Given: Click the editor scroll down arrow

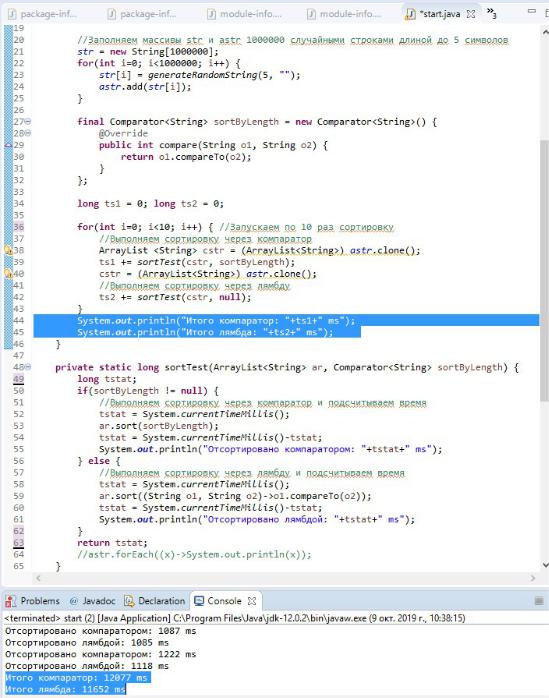Looking at the screenshot, I should point(545,565).
